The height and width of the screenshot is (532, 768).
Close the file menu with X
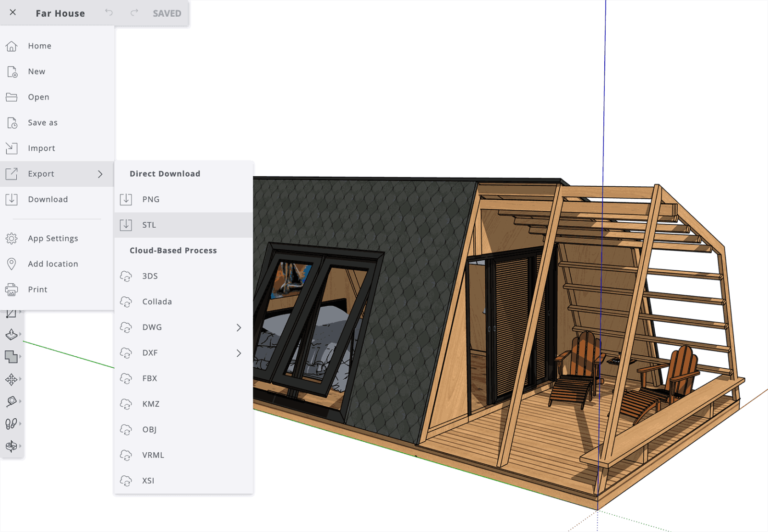(13, 13)
